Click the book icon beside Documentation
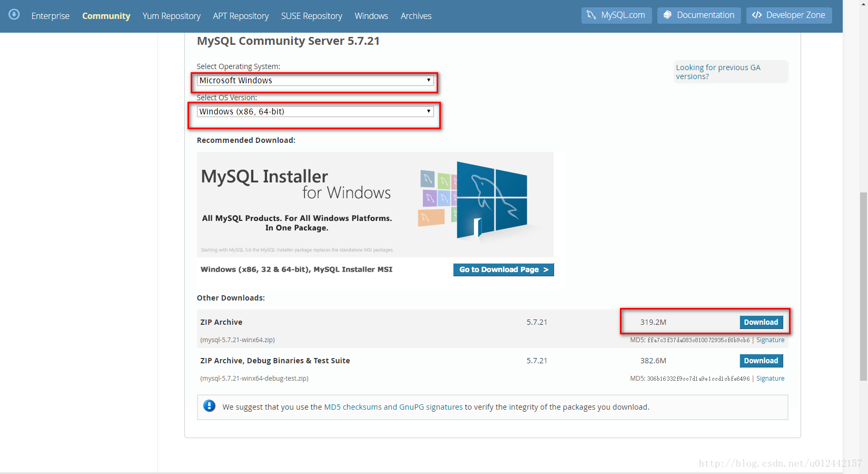Screen dimensions: 868x474 click(x=667, y=15)
